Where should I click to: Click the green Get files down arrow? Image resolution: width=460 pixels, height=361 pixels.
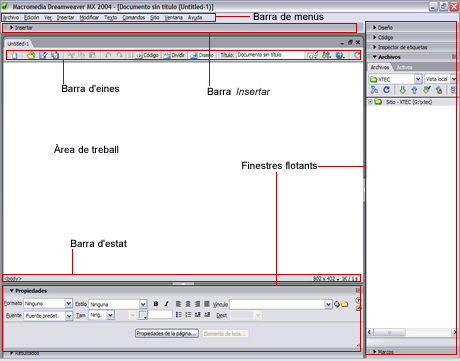pos(403,90)
